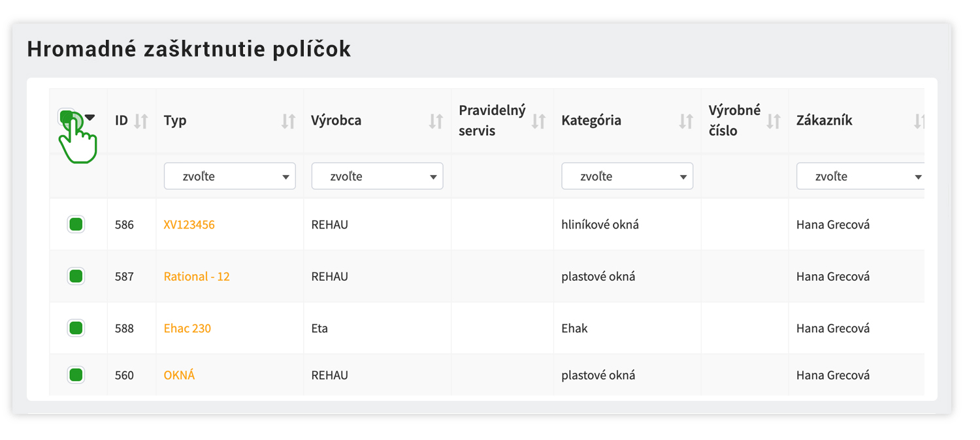Sort Kategória column with arrows icon
Screen dimensions: 980x440
[x=686, y=121]
